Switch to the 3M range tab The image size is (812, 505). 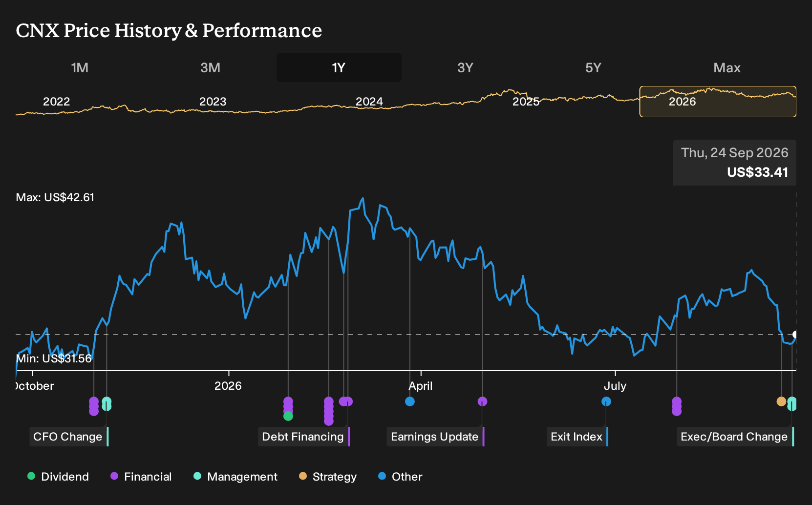click(210, 67)
